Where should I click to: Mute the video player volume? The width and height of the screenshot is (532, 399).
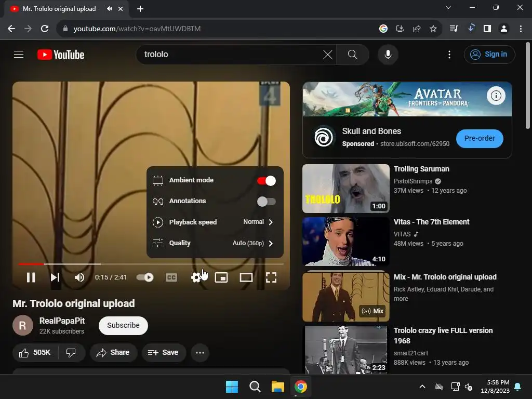pos(79,277)
